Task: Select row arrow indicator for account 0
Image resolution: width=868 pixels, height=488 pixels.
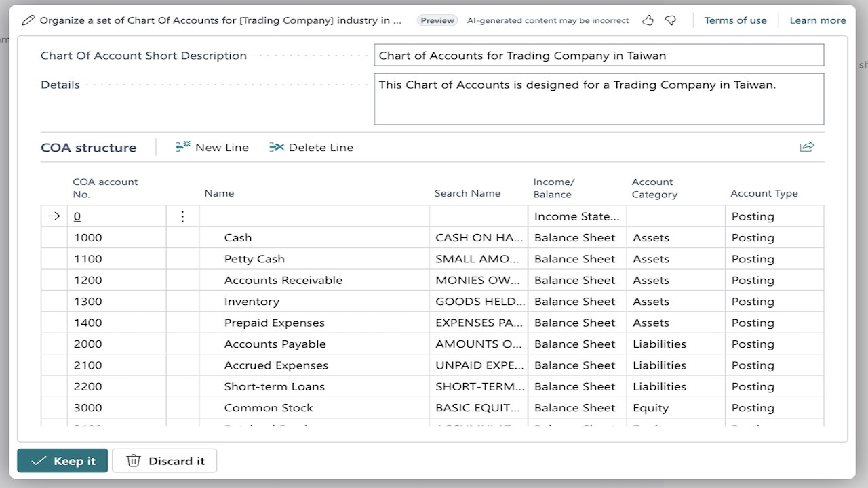Action: coord(54,216)
